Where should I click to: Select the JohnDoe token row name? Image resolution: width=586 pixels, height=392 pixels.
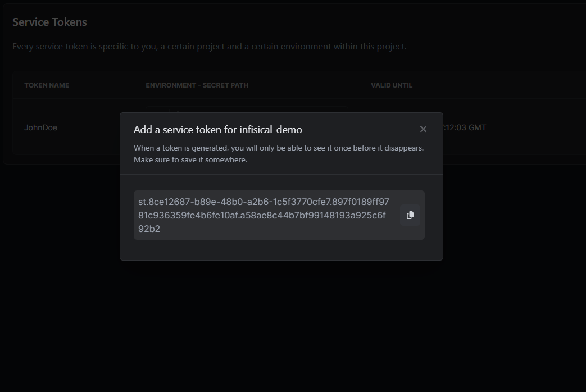tap(40, 127)
